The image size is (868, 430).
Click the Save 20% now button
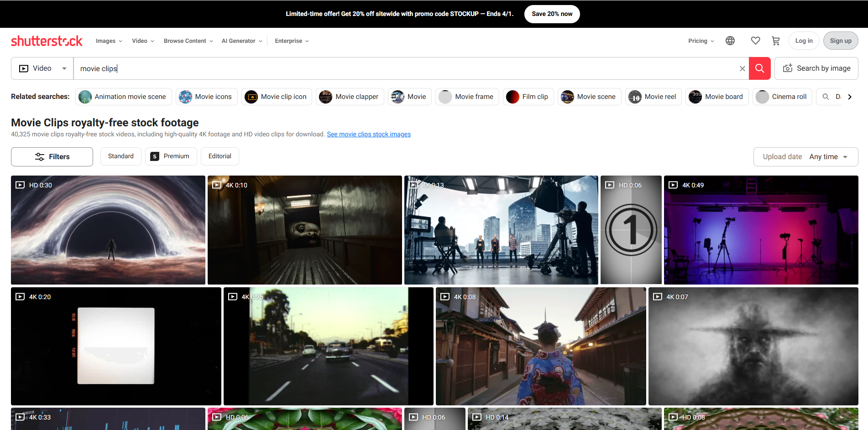(552, 14)
